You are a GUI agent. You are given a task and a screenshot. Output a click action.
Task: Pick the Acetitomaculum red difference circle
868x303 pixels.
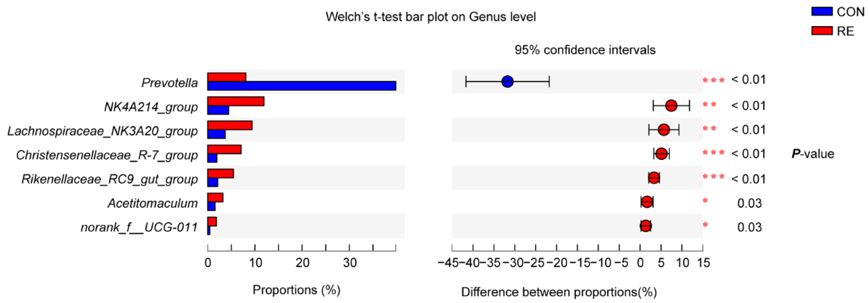647,202
